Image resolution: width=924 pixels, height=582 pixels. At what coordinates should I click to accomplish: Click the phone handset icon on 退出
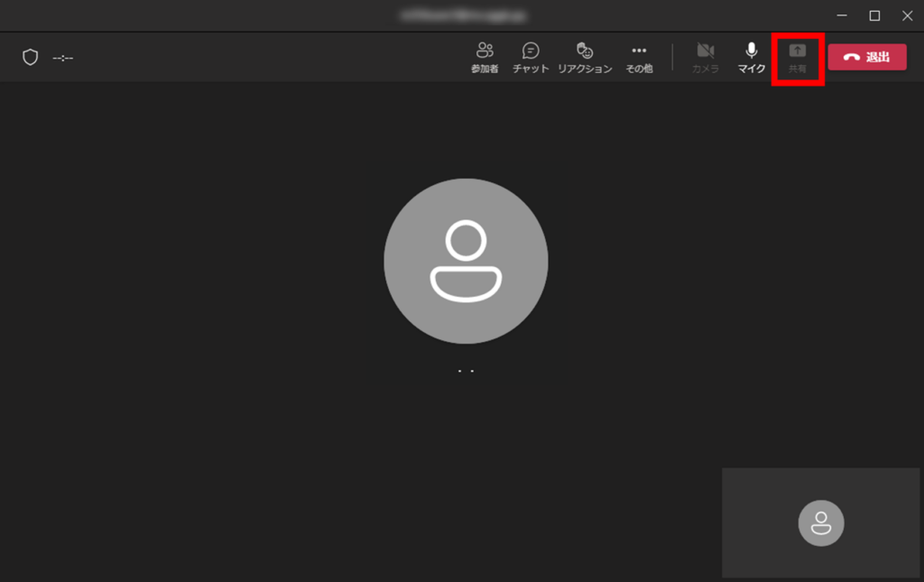click(851, 58)
